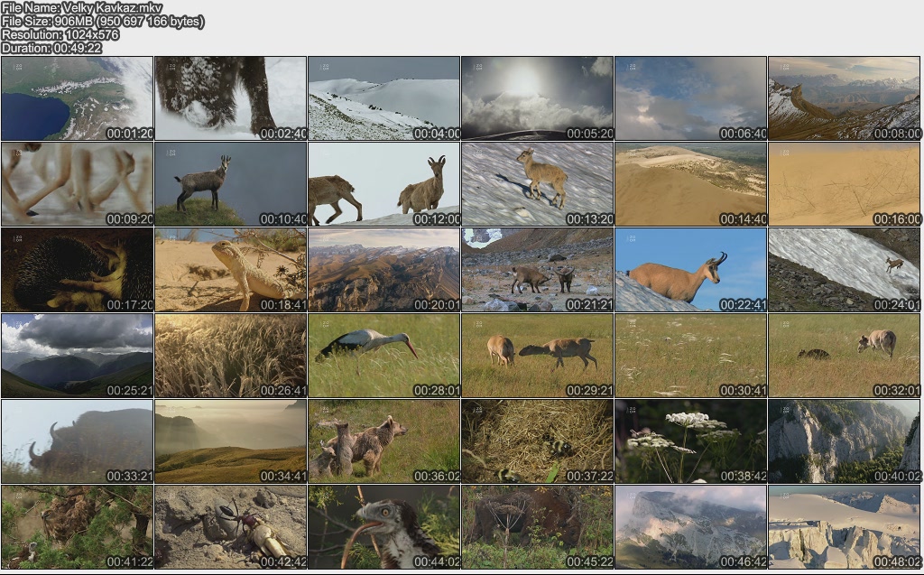Image resolution: width=924 pixels, height=575 pixels.
Task: Open the bison silhouette frame at 00:33:21
Action: [x=78, y=441]
